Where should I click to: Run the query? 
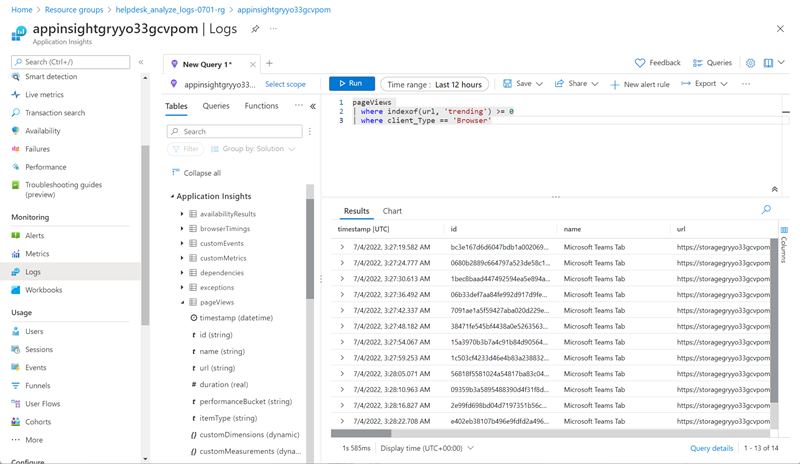coord(352,84)
